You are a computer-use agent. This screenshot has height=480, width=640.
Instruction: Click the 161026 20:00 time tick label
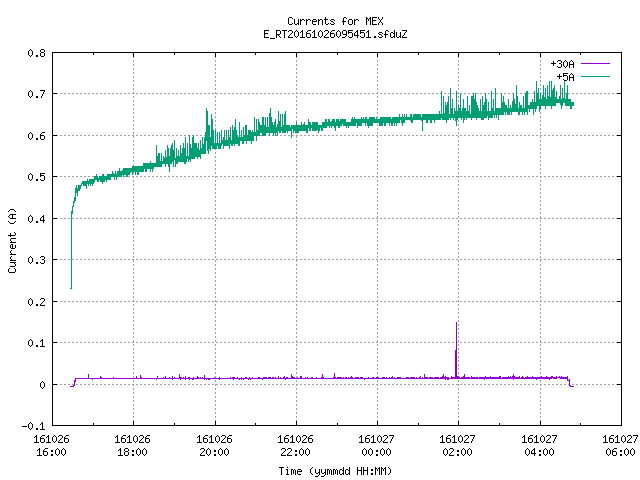point(214,446)
